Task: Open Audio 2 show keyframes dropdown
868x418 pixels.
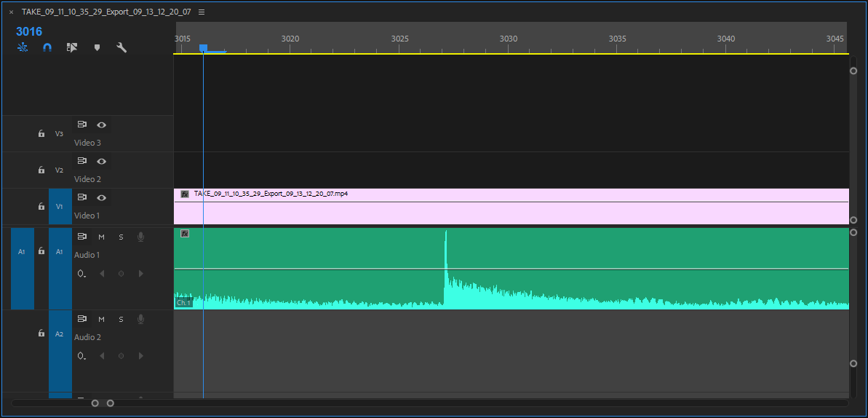Action: [81, 356]
